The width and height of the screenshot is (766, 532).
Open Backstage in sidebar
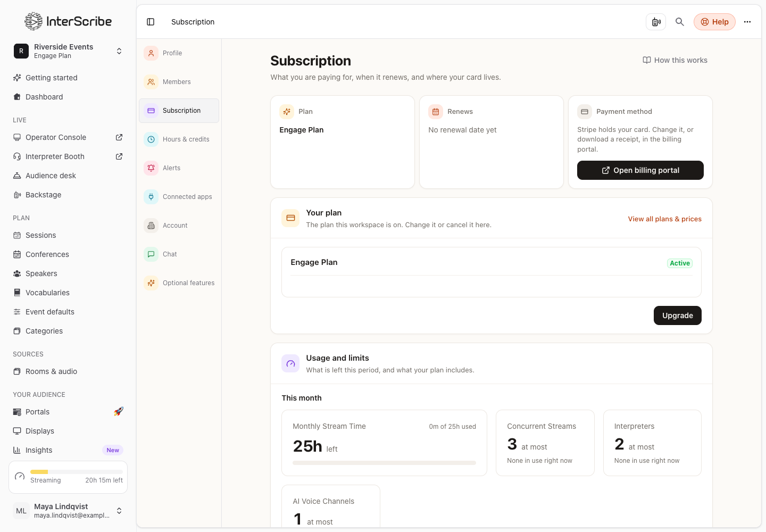68,195
